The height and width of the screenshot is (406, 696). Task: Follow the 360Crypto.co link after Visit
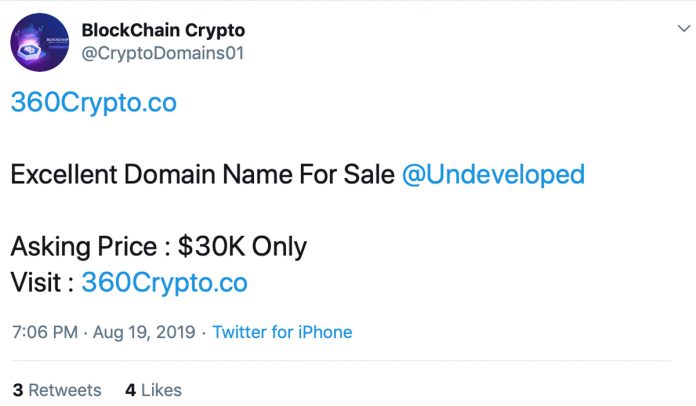(164, 282)
